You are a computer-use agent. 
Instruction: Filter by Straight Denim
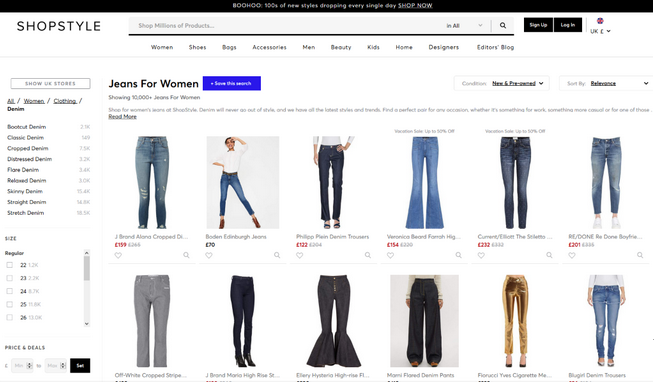27,202
